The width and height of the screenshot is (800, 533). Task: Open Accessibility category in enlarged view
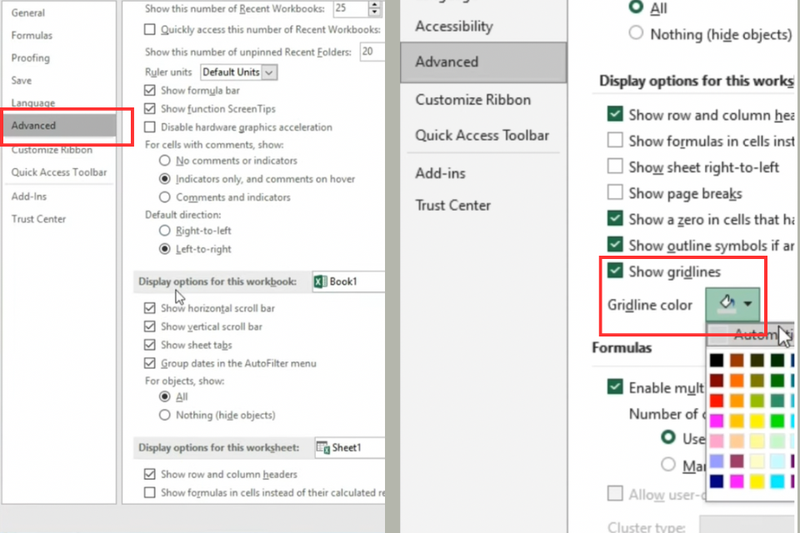454,26
